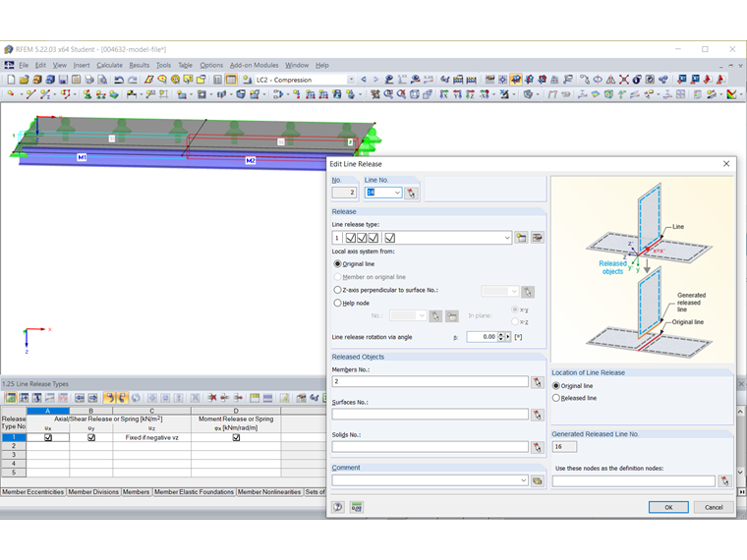Open the Add-on Modules menu
The height and width of the screenshot is (560, 747).
[x=254, y=65]
